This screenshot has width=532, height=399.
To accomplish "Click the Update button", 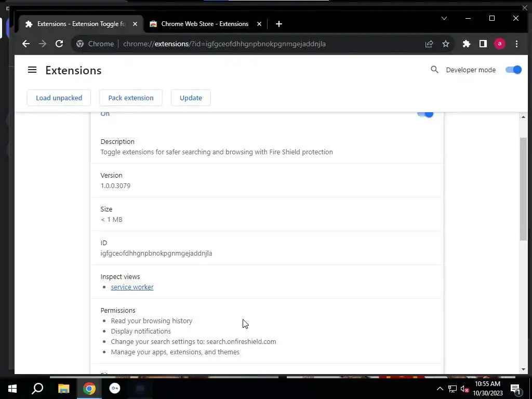I will (191, 98).
